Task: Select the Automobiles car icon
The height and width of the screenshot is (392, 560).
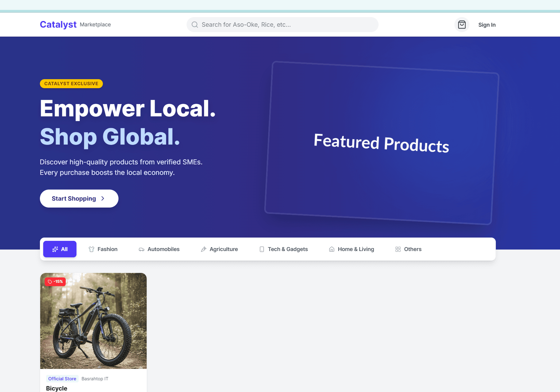Action: click(x=141, y=249)
